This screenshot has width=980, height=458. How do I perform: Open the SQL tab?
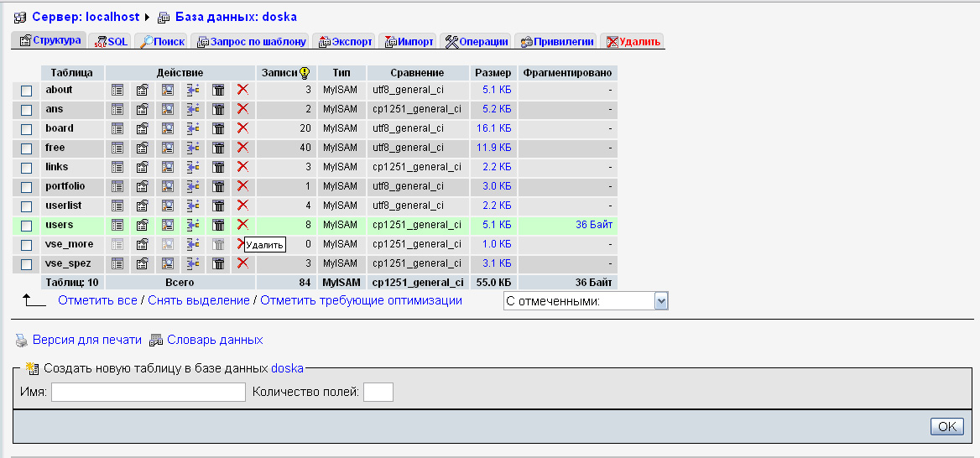coord(111,42)
